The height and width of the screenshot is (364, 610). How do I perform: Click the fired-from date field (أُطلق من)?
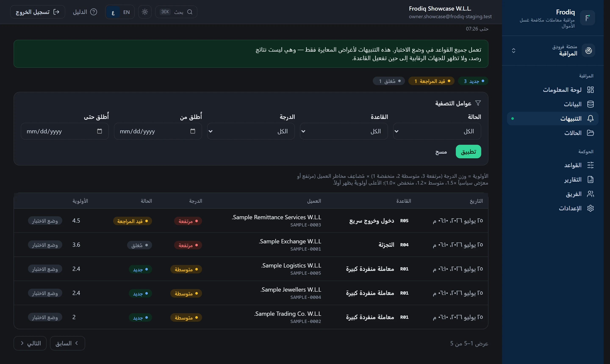pyautogui.click(x=158, y=131)
